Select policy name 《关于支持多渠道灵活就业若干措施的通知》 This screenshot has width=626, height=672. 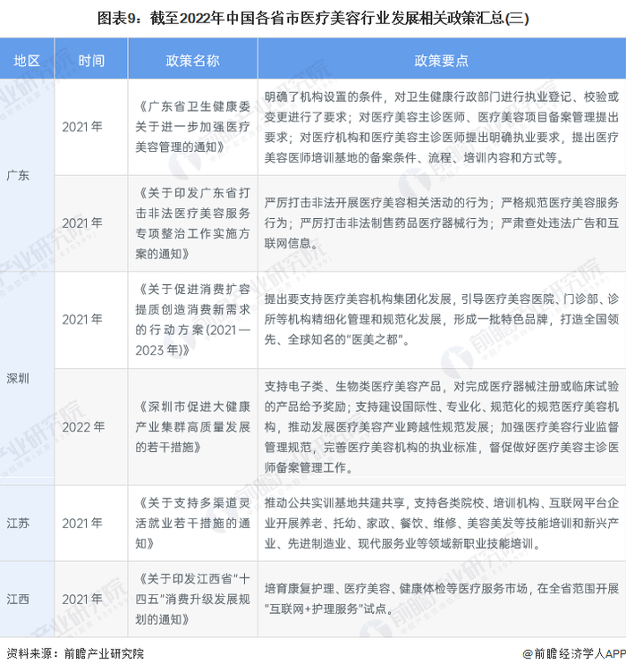point(192,523)
